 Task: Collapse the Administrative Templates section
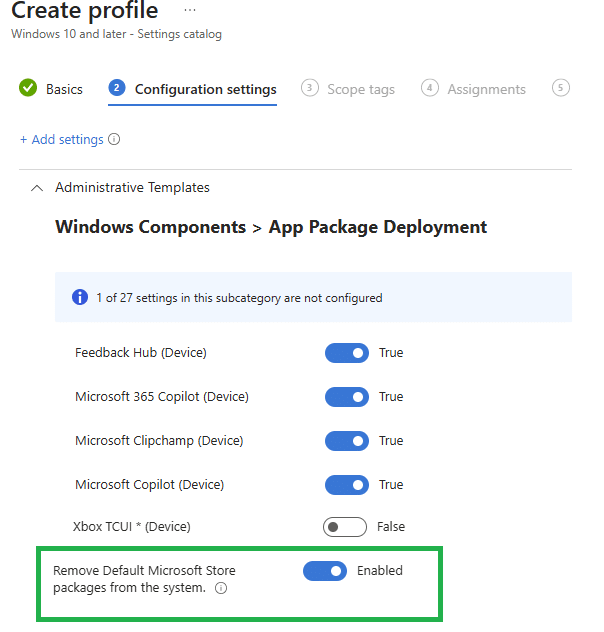(37, 188)
